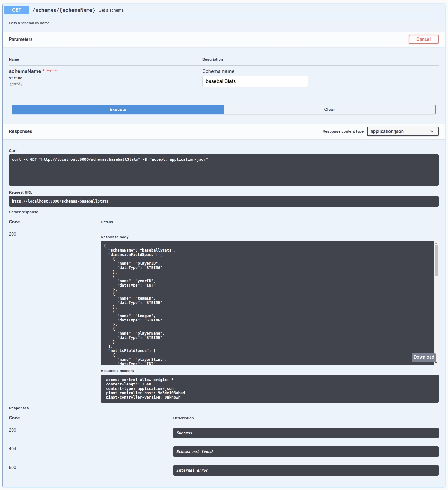Viewport: 448px width, 490px height.
Task: Click the curl command code block
Action: point(224,170)
